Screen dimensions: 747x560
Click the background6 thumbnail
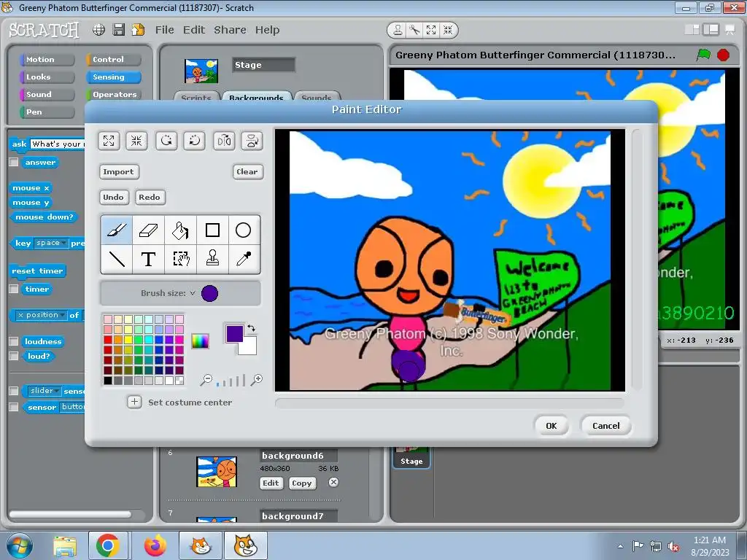tap(217, 472)
